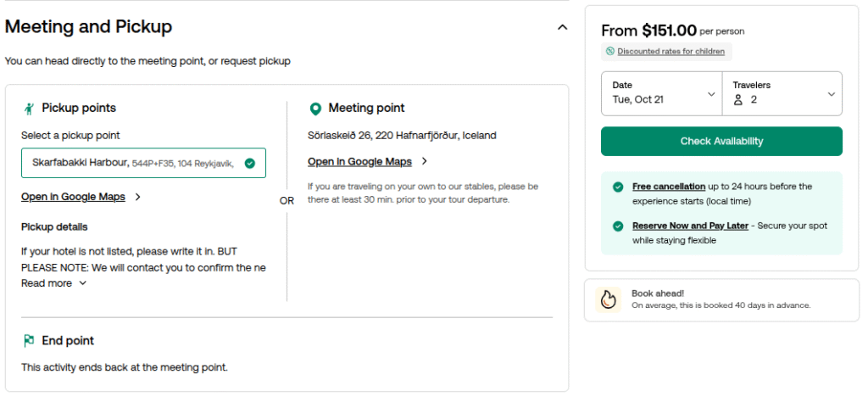Screen dimensions: 868x397
Task: Click green checkmark beside Free cancellation
Action: pos(618,187)
